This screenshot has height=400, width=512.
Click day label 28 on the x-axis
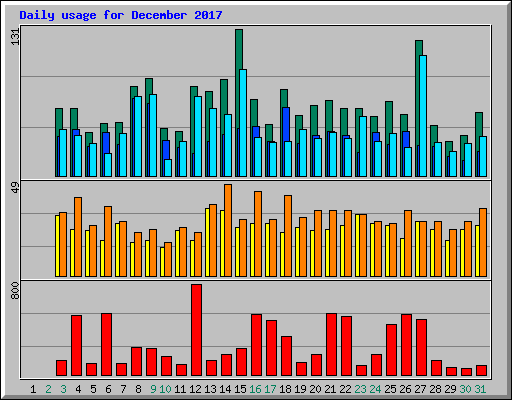(435, 389)
